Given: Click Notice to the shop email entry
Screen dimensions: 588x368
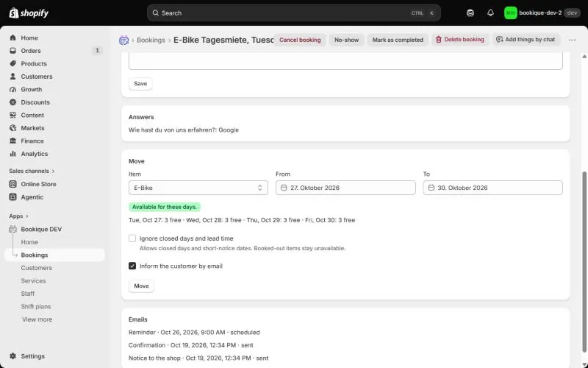Looking at the screenshot, I should [198, 358].
